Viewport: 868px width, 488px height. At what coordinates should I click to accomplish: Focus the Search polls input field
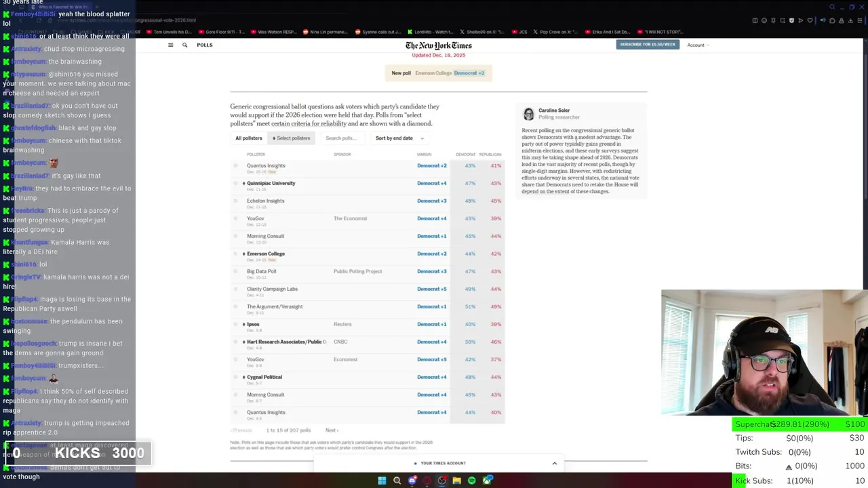(x=341, y=138)
